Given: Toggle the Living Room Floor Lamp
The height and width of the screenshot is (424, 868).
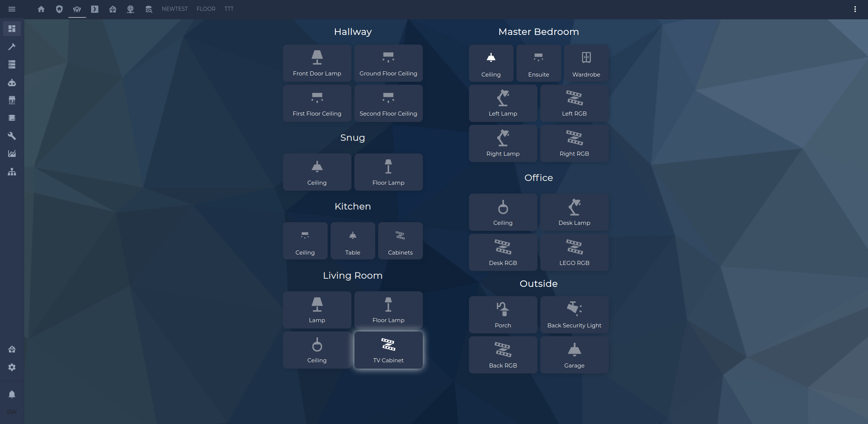Looking at the screenshot, I should (388, 310).
